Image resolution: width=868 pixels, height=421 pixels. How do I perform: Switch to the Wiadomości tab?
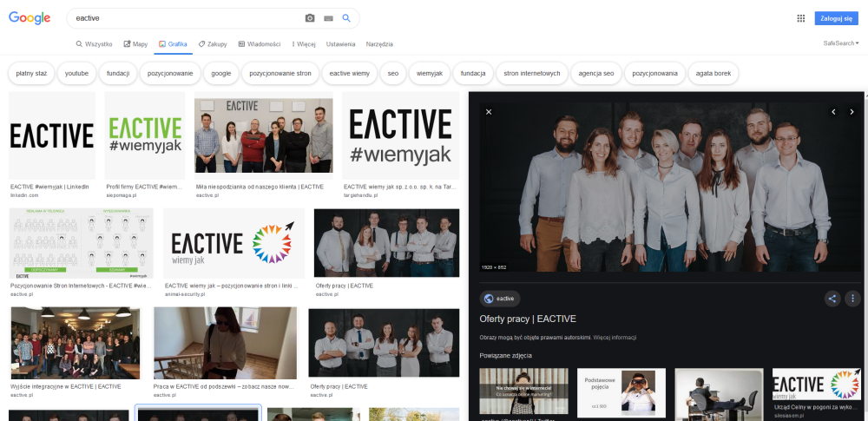click(259, 44)
